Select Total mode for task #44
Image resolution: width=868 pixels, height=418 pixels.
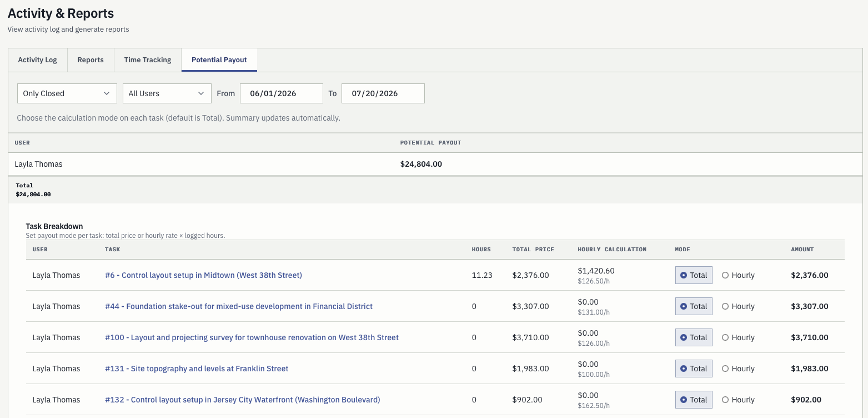(x=694, y=306)
